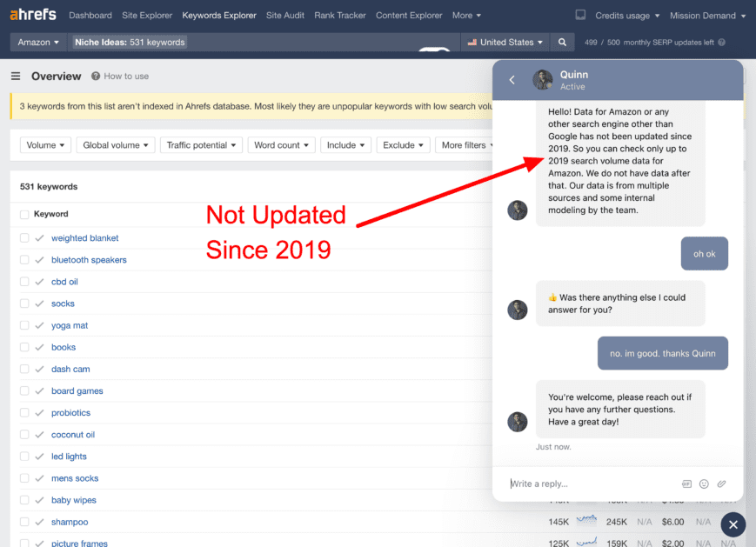Image resolution: width=756 pixels, height=547 pixels.
Task: Click checkmark icon next to dash cam
Action: click(x=39, y=370)
